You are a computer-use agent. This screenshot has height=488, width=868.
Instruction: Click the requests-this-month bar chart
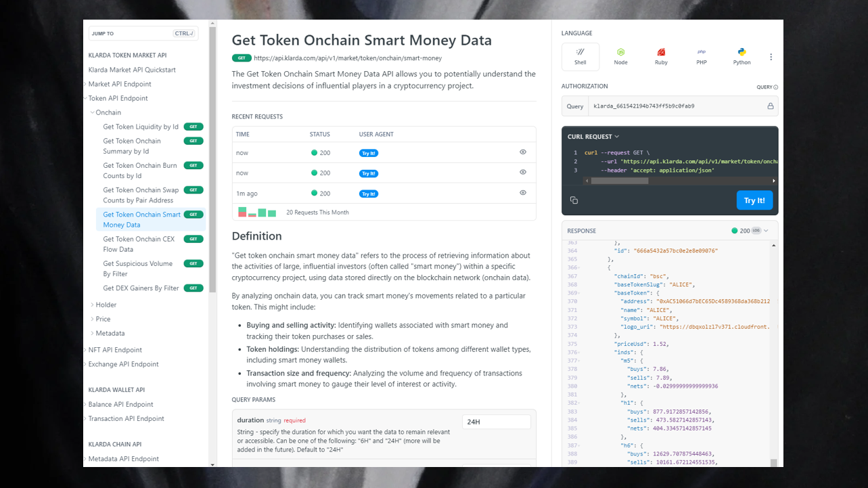[257, 213]
